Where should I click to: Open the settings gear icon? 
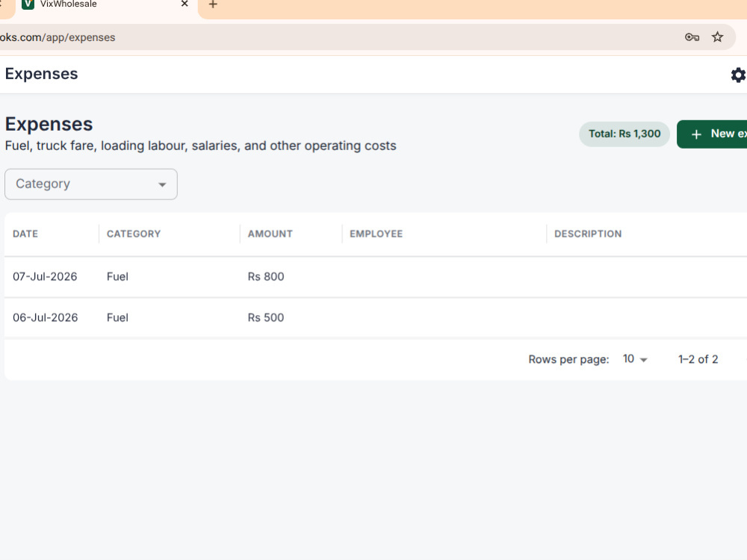738,75
